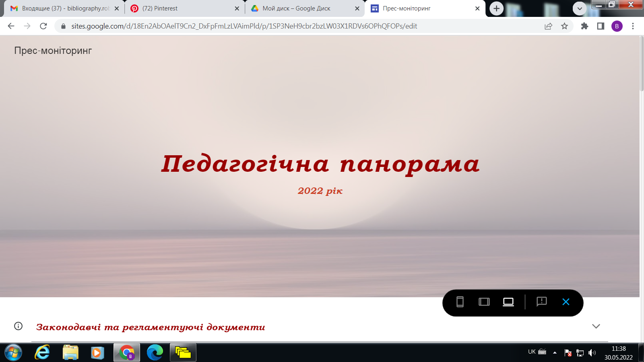Exit preview with the blue X
This screenshot has height=362, width=644.
(566, 302)
